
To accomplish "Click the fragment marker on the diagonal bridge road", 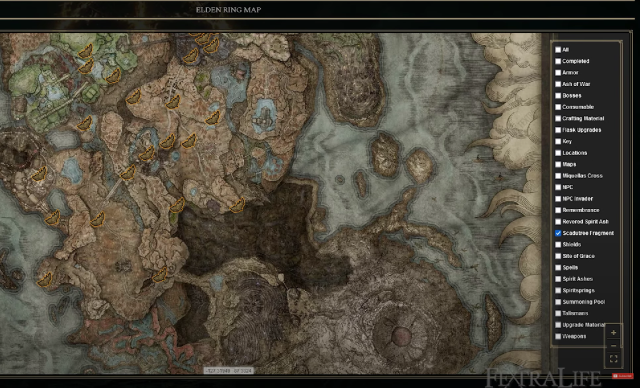I will pyautogui.click(x=128, y=172).
